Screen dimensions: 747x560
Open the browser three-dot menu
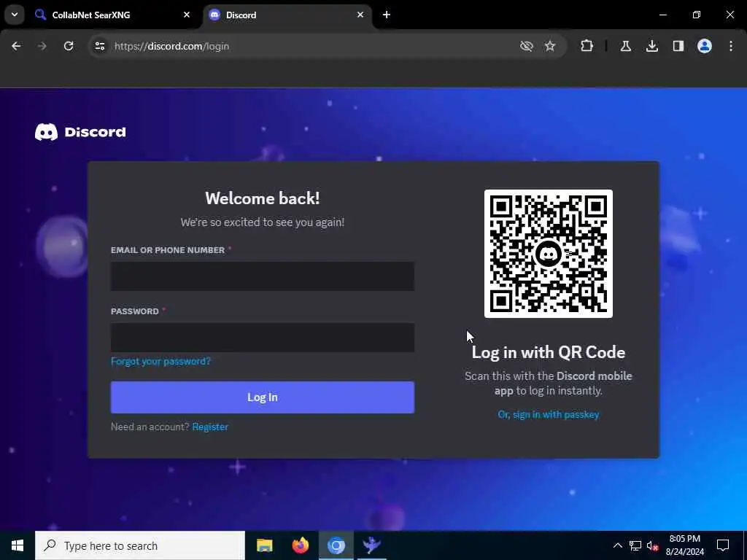pos(731,46)
